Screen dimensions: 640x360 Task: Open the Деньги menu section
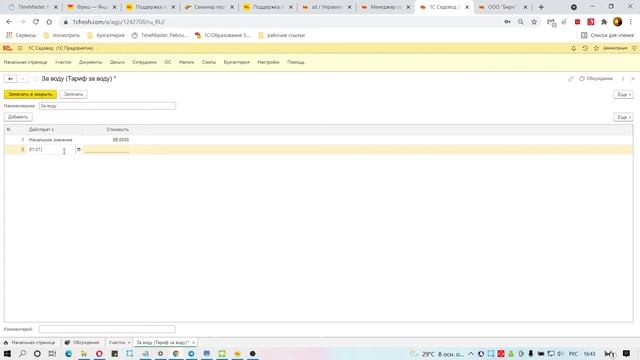[x=117, y=62]
